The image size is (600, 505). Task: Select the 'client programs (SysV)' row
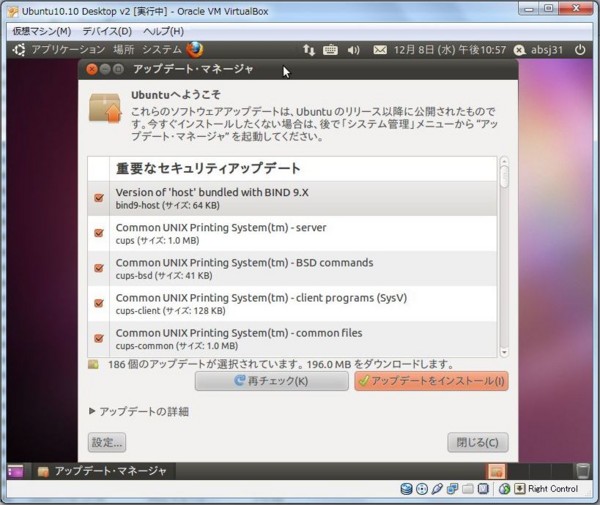[292, 304]
